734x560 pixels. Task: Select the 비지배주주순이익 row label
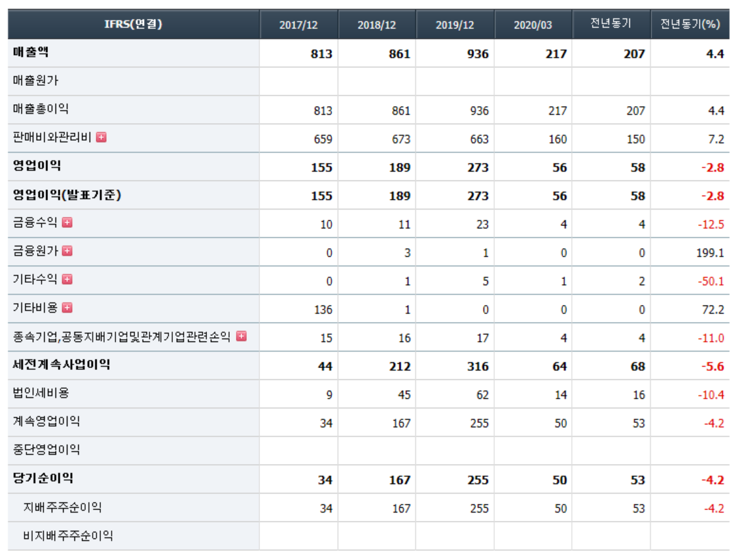tap(68, 535)
